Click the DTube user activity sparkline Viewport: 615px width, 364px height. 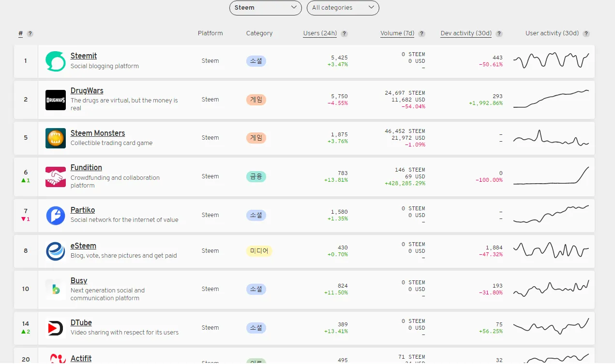(x=551, y=326)
